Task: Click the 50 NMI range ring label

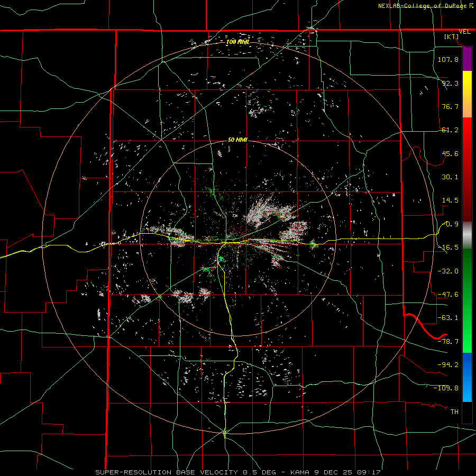Action: coord(237,140)
